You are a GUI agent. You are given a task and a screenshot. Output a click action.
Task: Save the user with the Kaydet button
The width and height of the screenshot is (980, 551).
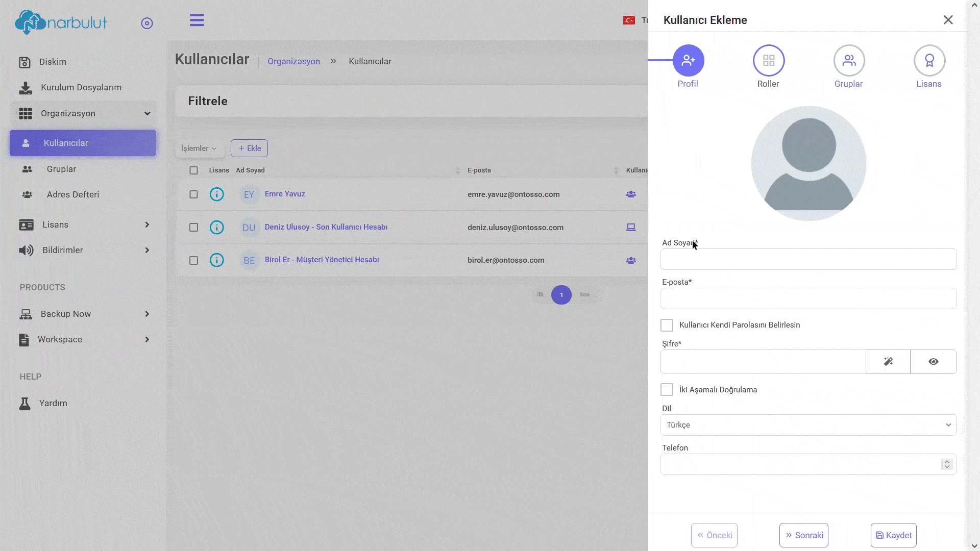click(893, 535)
